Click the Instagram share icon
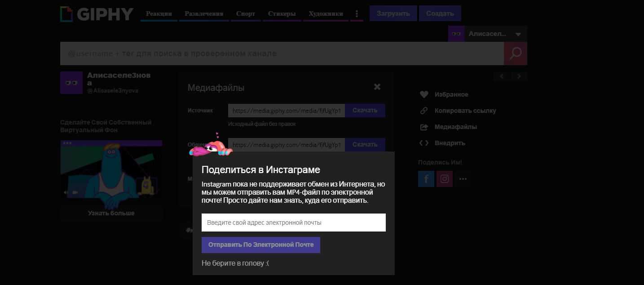 tap(444, 179)
